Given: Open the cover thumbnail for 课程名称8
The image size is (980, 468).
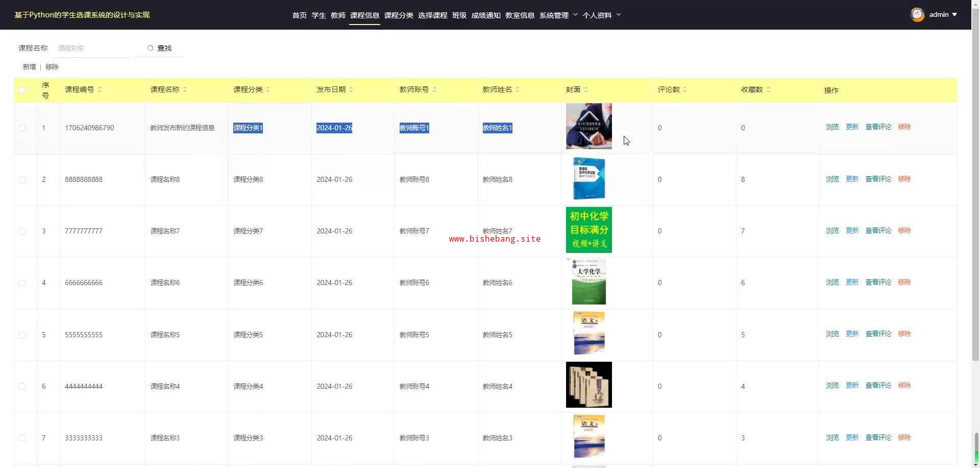Looking at the screenshot, I should pos(589,178).
